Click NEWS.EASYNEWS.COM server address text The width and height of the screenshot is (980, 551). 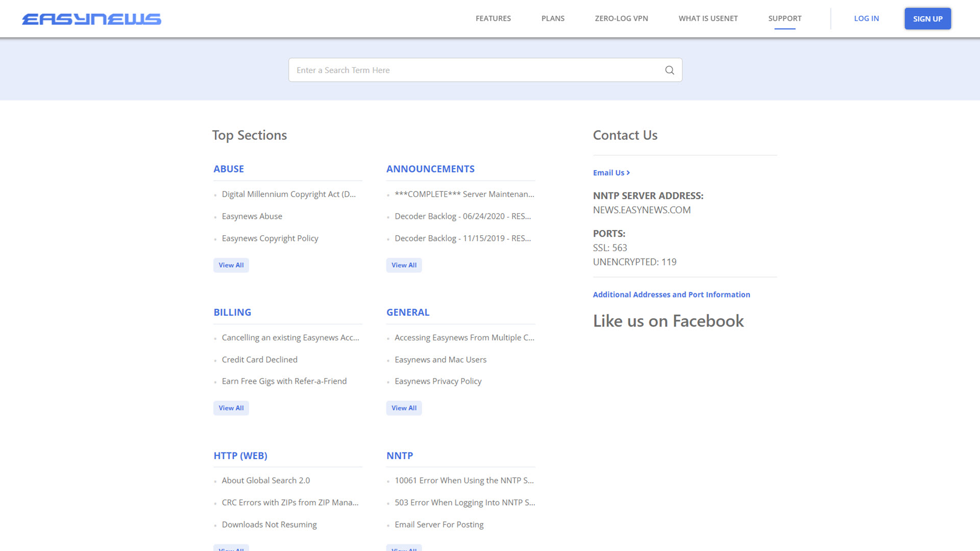(642, 210)
